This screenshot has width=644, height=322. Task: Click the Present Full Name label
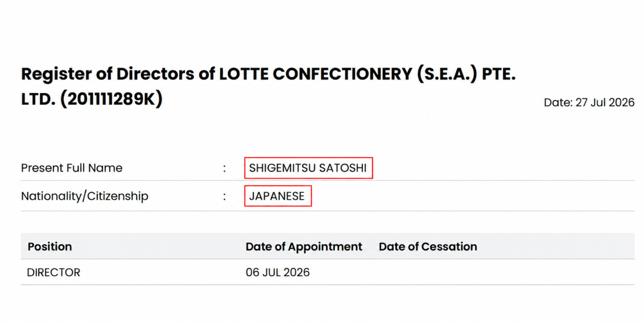tap(71, 168)
